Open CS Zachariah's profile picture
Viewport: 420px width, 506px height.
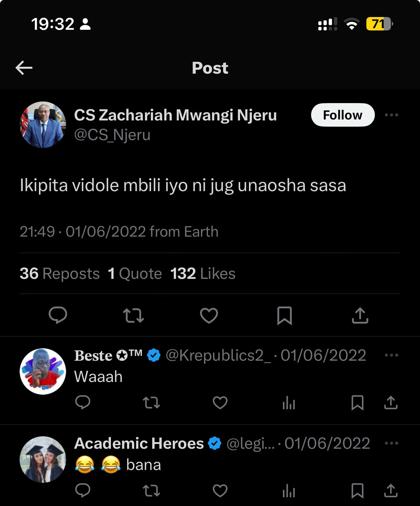[x=43, y=125]
